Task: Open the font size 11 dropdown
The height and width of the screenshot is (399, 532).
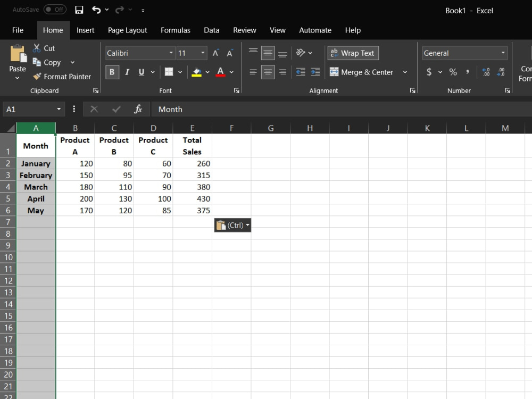Action: pyautogui.click(x=203, y=53)
